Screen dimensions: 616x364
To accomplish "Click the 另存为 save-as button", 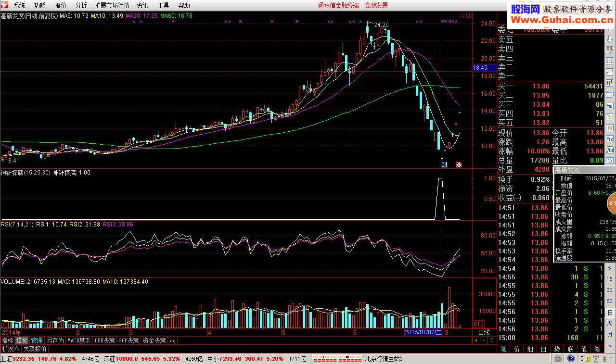I will pos(55,340).
